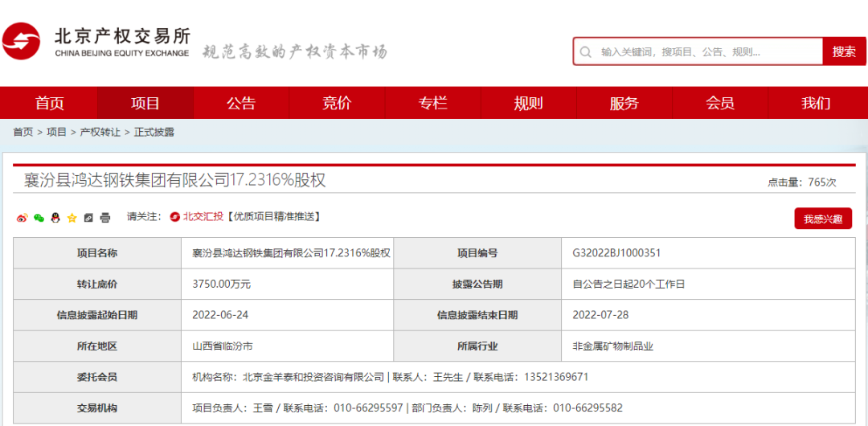Click end date 2022-07-28
The height and width of the screenshot is (426, 868).
click(600, 315)
